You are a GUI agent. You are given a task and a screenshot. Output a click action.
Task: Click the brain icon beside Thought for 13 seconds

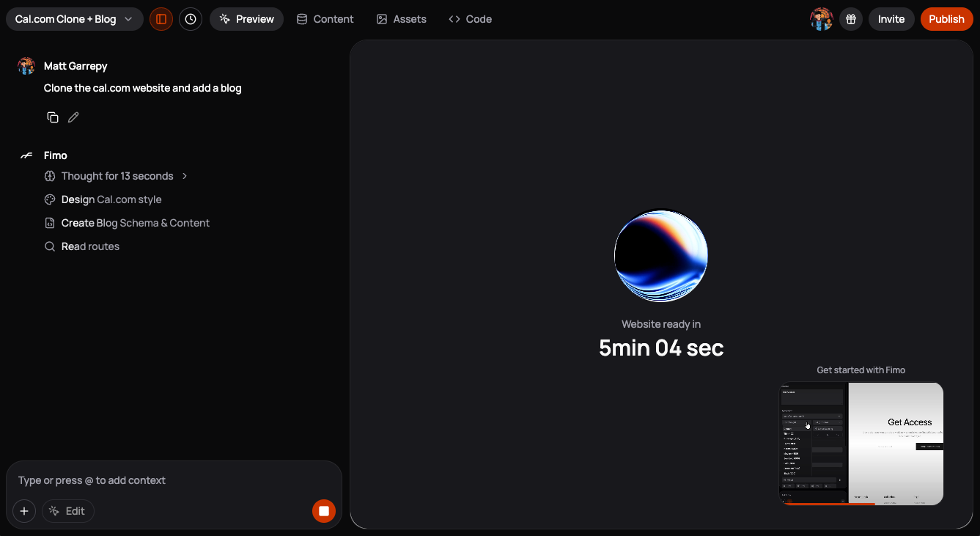pos(49,175)
